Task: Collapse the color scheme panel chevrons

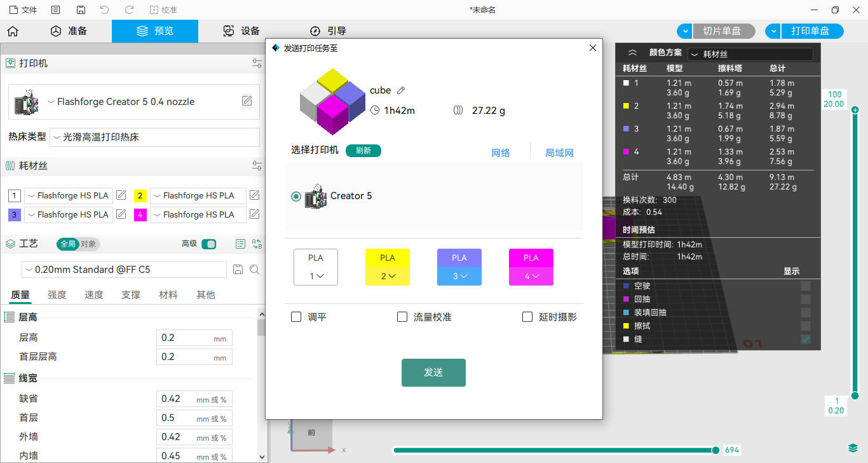Action: coord(632,53)
